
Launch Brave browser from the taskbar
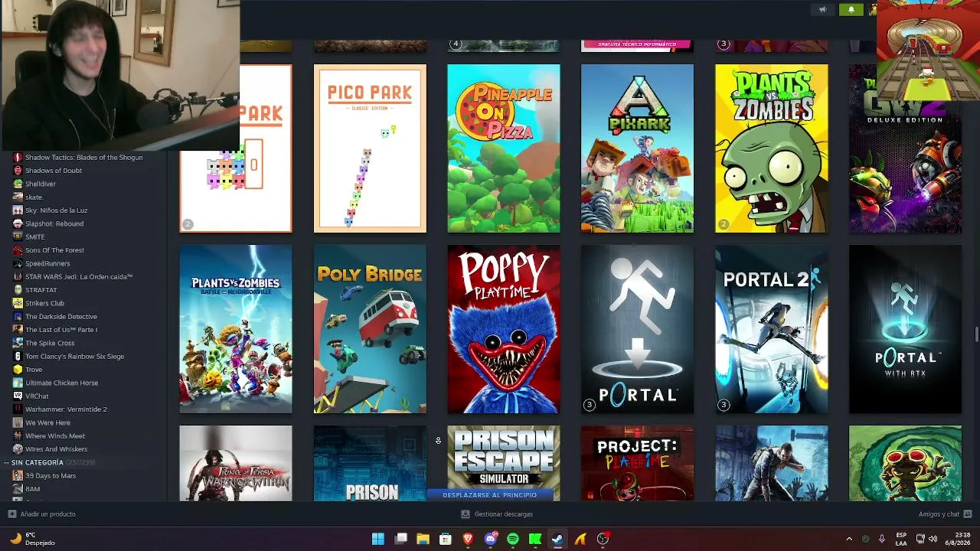click(468, 539)
